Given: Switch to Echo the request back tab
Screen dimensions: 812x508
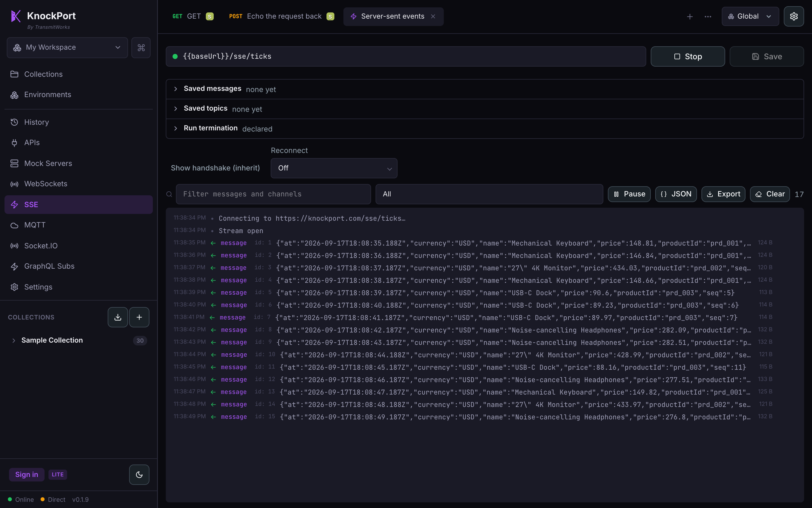Looking at the screenshot, I should click(282, 16).
